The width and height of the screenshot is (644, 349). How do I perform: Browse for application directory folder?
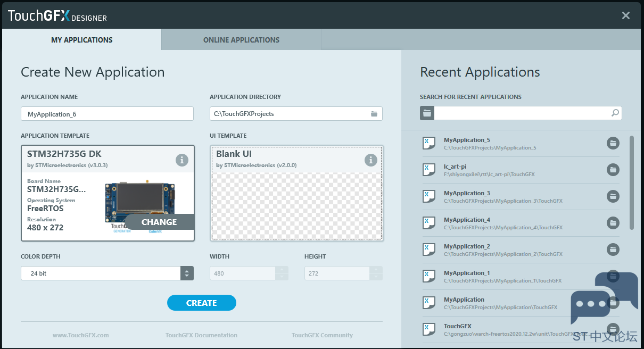pos(374,114)
